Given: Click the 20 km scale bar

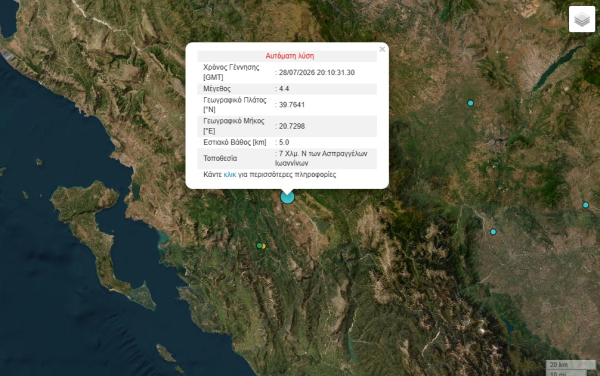Looking at the screenshot, I should (x=570, y=365).
